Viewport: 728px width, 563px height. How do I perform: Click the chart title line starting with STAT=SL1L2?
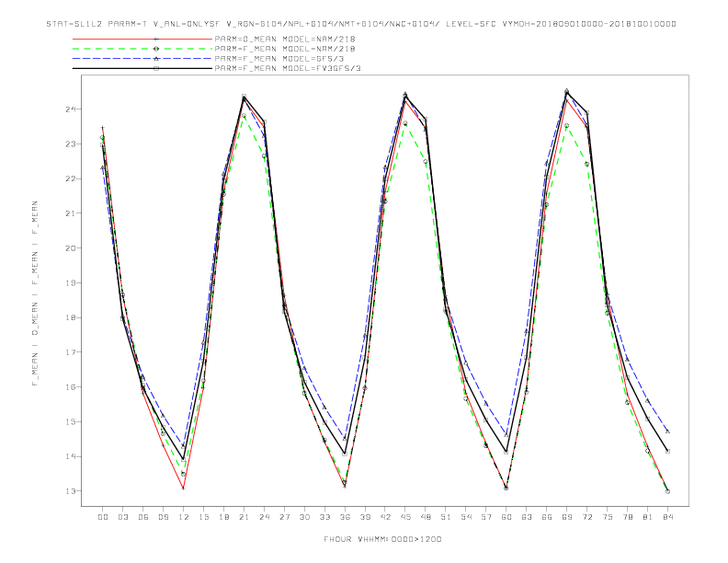361,24
